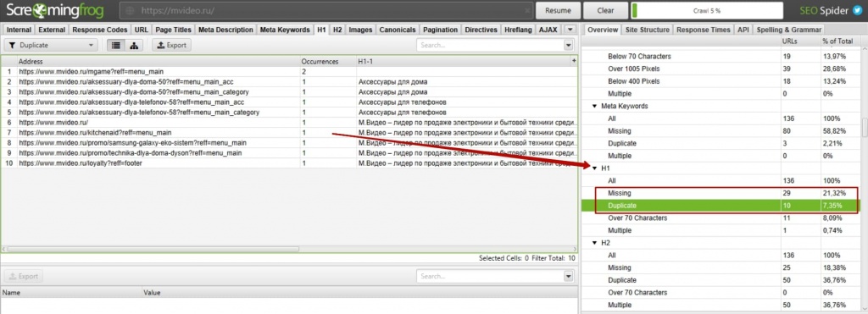Click the upper Export button
868x314 pixels.
[x=171, y=46]
